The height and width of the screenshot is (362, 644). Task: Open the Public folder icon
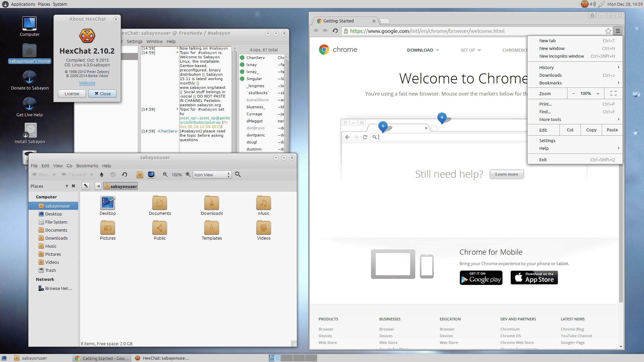(x=160, y=230)
